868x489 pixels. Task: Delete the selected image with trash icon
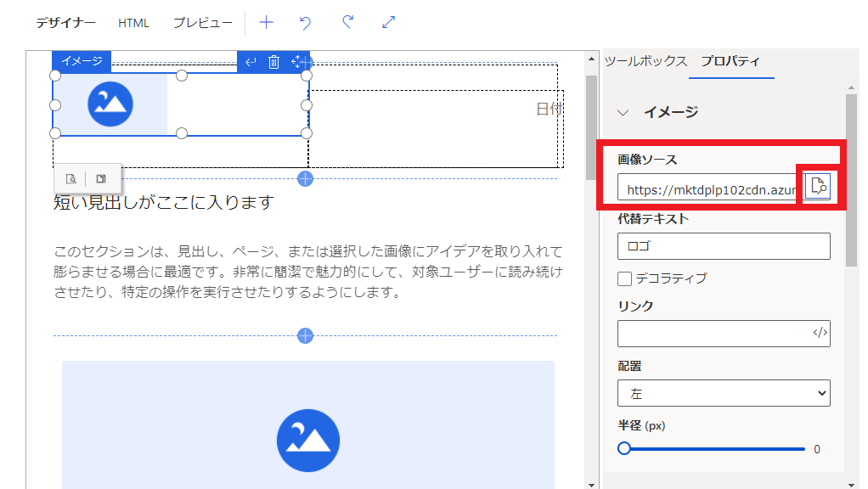pyautogui.click(x=273, y=62)
